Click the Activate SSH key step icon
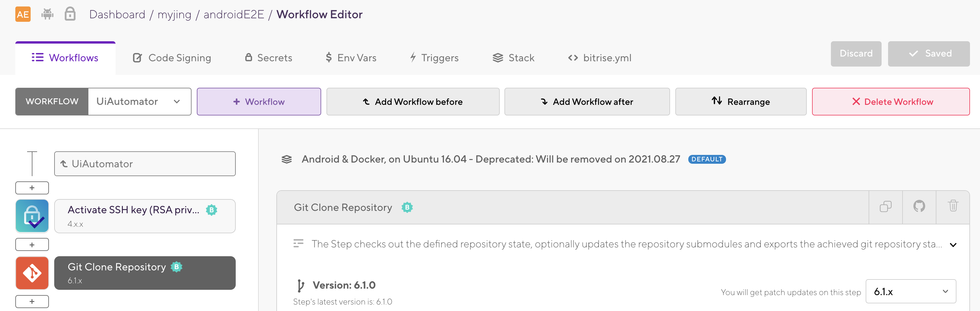 click(x=32, y=216)
